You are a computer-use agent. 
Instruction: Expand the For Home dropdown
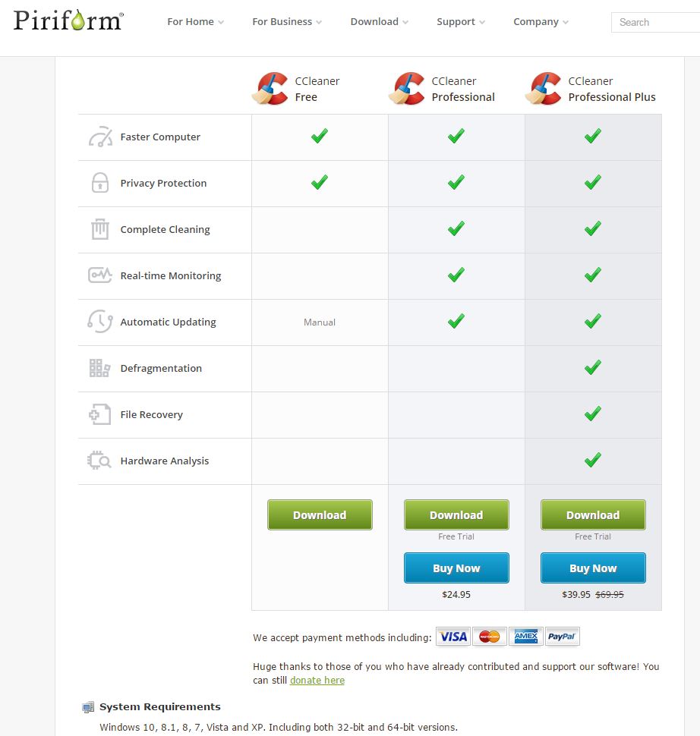pos(195,21)
